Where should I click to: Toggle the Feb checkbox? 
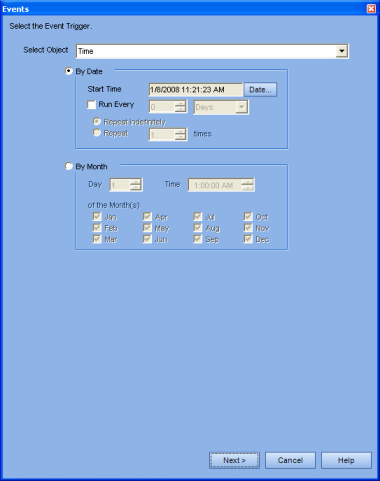click(97, 228)
